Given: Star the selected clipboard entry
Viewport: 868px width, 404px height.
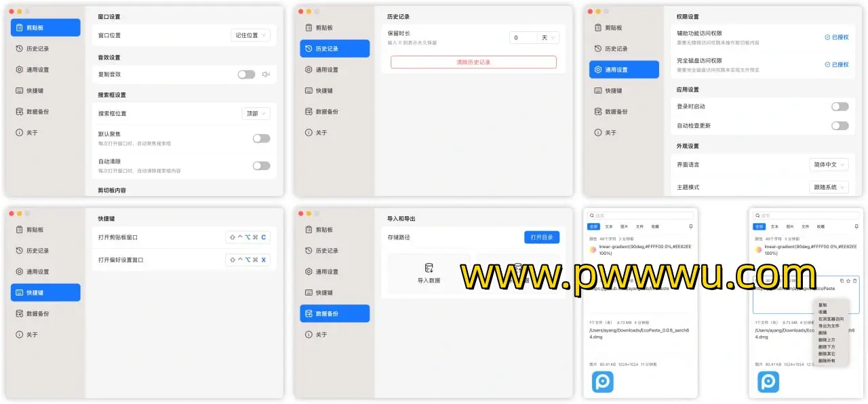Looking at the screenshot, I should click(x=848, y=281).
